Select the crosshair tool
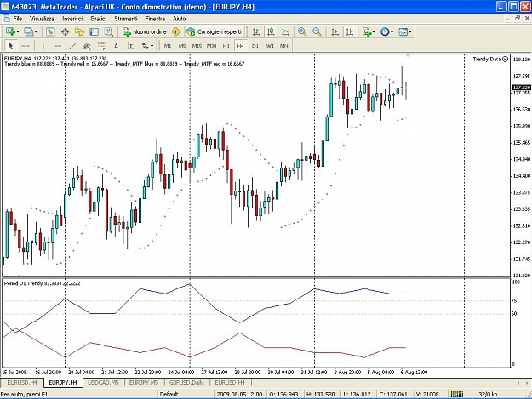This screenshot has width=532, height=399. tap(26, 46)
